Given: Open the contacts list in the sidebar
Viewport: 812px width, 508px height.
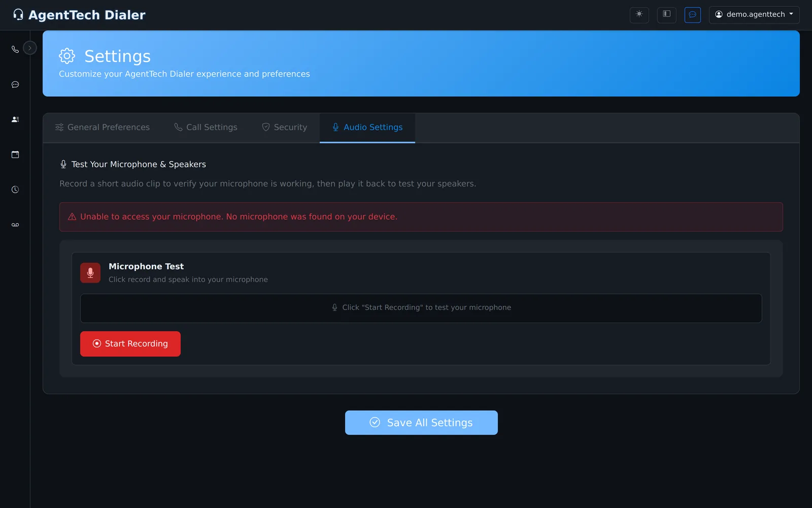Looking at the screenshot, I should click(15, 119).
